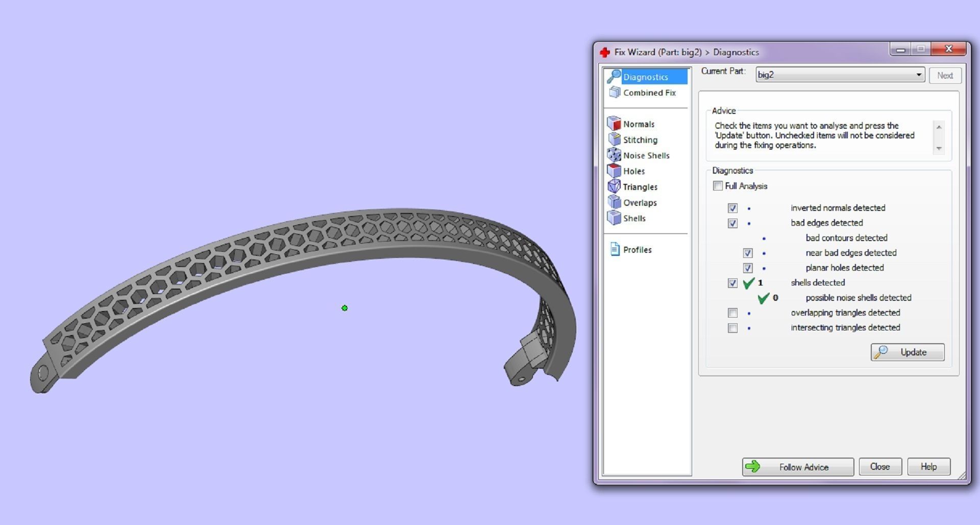Click the Overlaps cube icon

614,202
